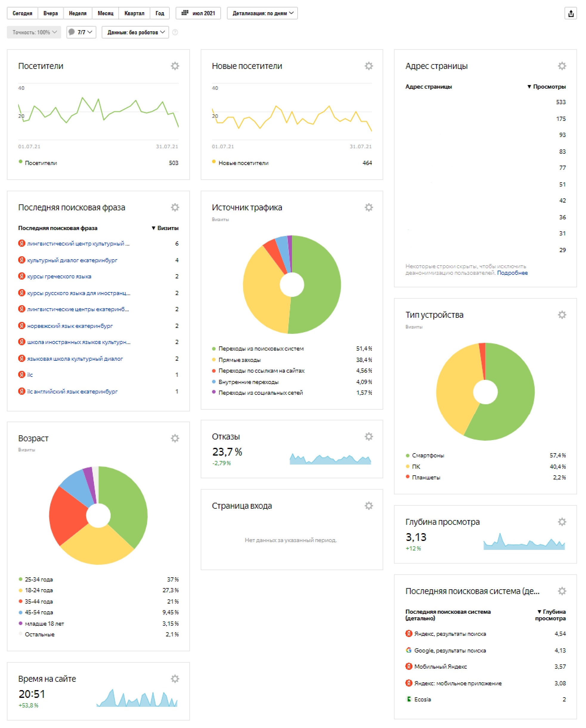Select the 'Квартал' period tab
Viewport: 586px width, 728px height.
pyautogui.click(x=134, y=13)
